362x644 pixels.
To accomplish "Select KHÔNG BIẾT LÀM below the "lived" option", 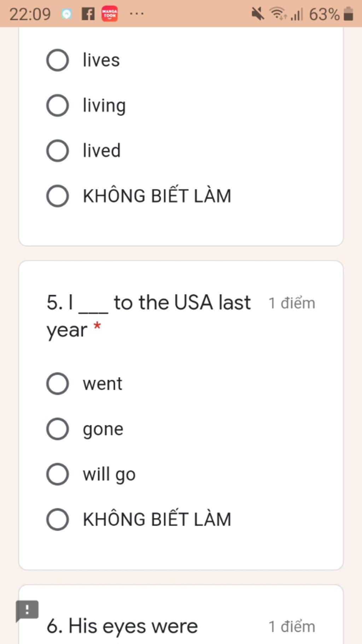I will (58, 196).
